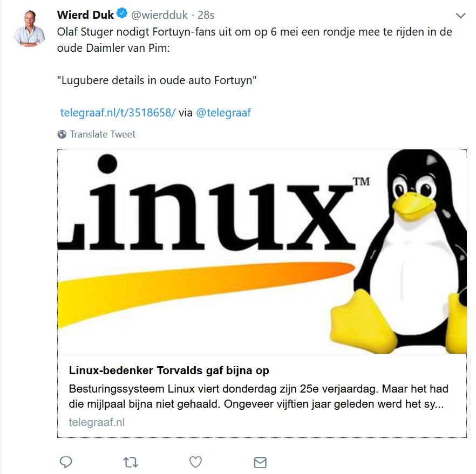Open the 28s tweet timestamp
The width and height of the screenshot is (476, 474).
coord(206,15)
